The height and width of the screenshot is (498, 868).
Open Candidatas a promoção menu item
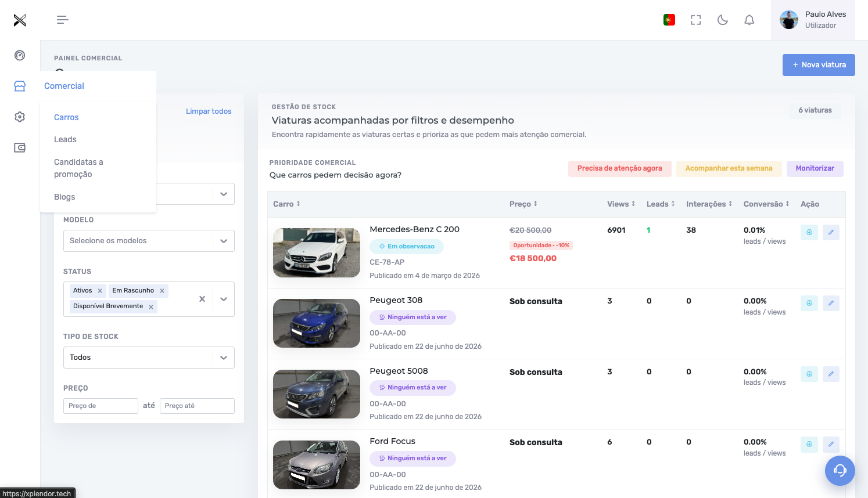coord(78,168)
